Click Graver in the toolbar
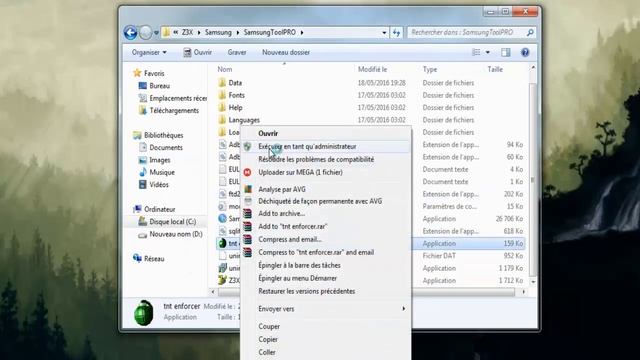 point(237,52)
